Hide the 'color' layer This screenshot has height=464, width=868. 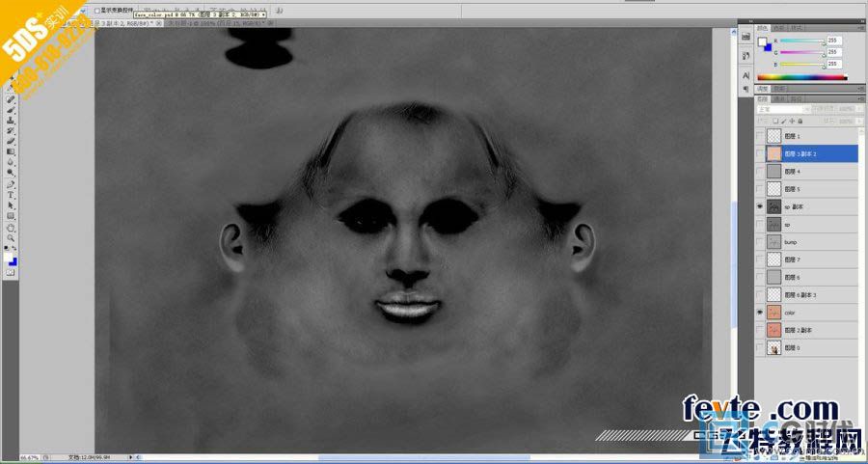(x=760, y=313)
